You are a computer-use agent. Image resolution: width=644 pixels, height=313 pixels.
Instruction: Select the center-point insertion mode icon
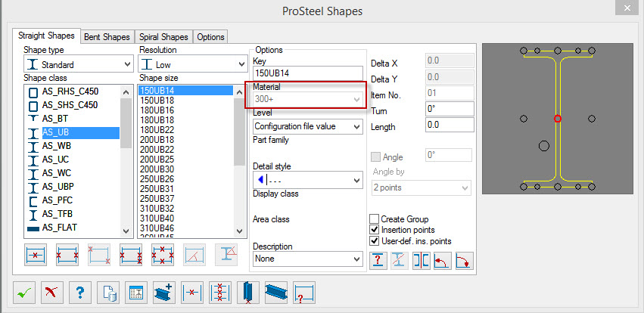[x=36, y=255]
